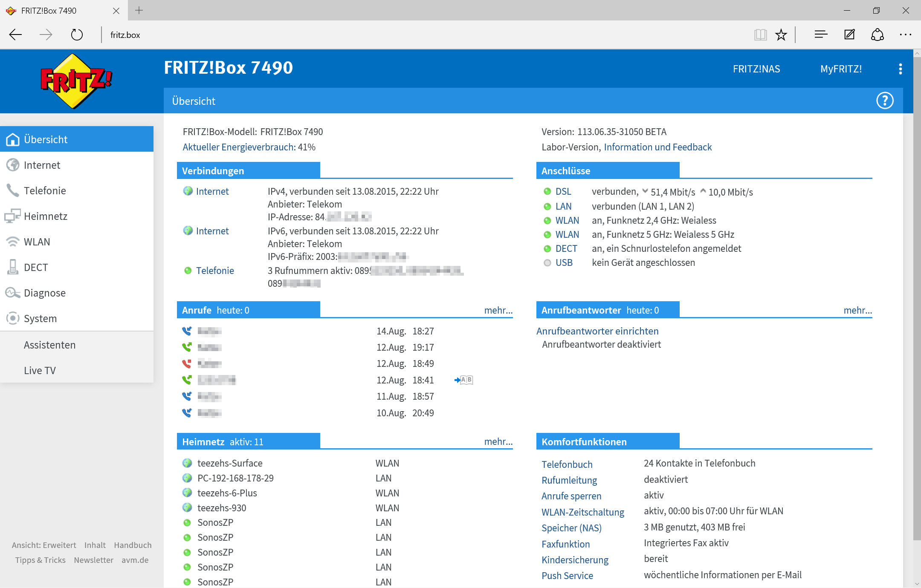Open the USB link under Anschlüsse

pyautogui.click(x=564, y=262)
